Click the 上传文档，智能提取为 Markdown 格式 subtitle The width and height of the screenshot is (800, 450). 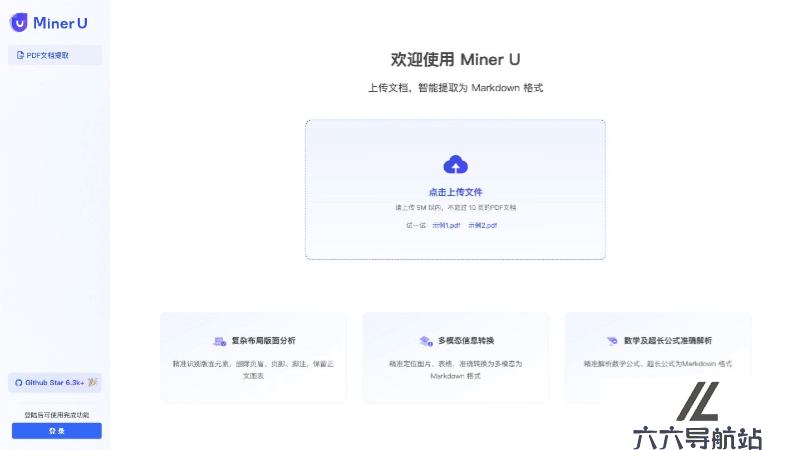coord(455,88)
